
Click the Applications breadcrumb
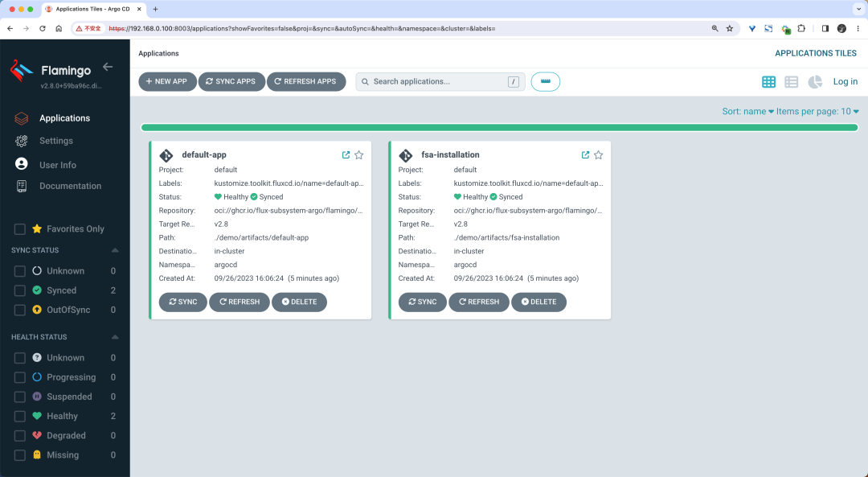click(158, 53)
